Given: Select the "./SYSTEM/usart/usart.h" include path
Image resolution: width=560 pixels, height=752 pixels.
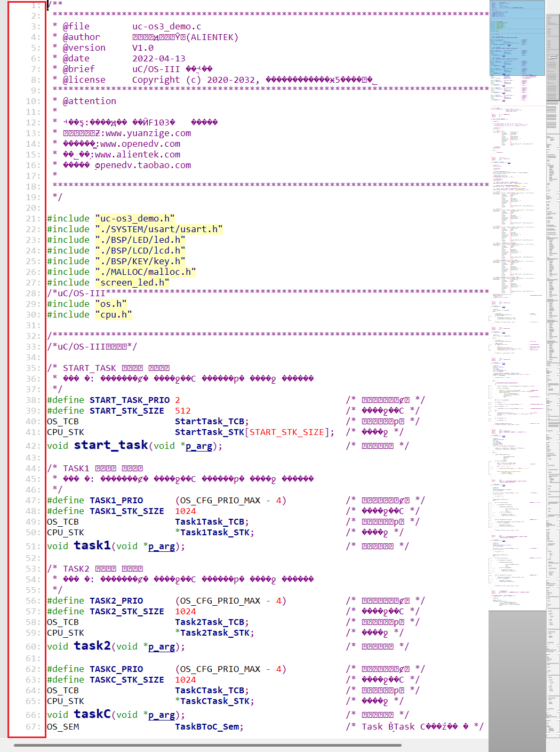Looking at the screenshot, I should point(159,229).
